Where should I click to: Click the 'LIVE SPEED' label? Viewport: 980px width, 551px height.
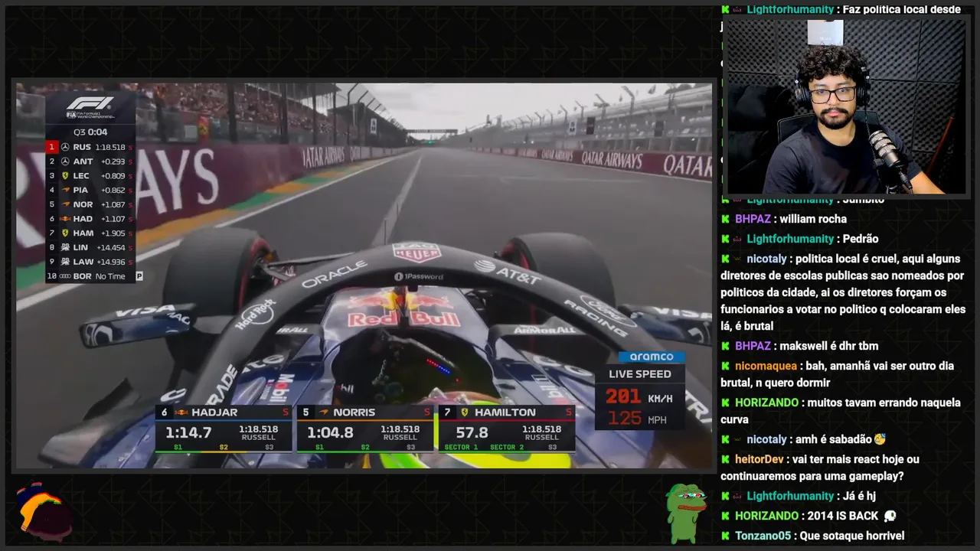click(640, 374)
